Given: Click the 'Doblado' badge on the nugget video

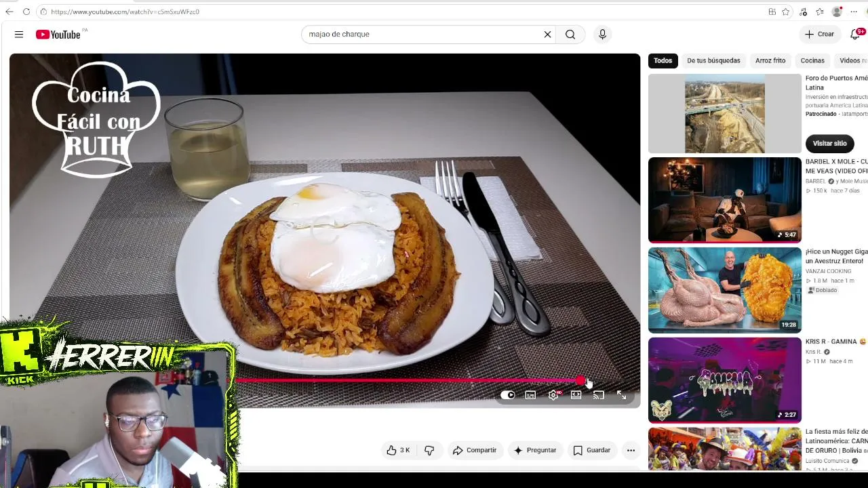Looking at the screenshot, I should [823, 290].
